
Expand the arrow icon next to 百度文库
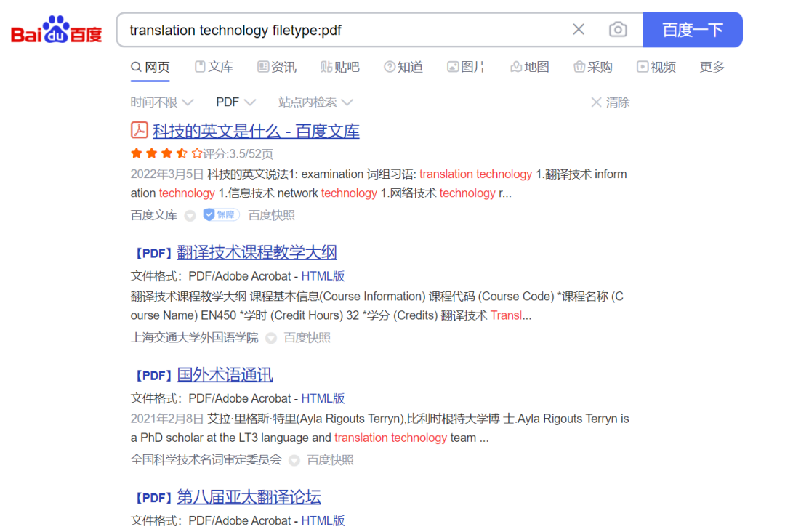pos(190,216)
